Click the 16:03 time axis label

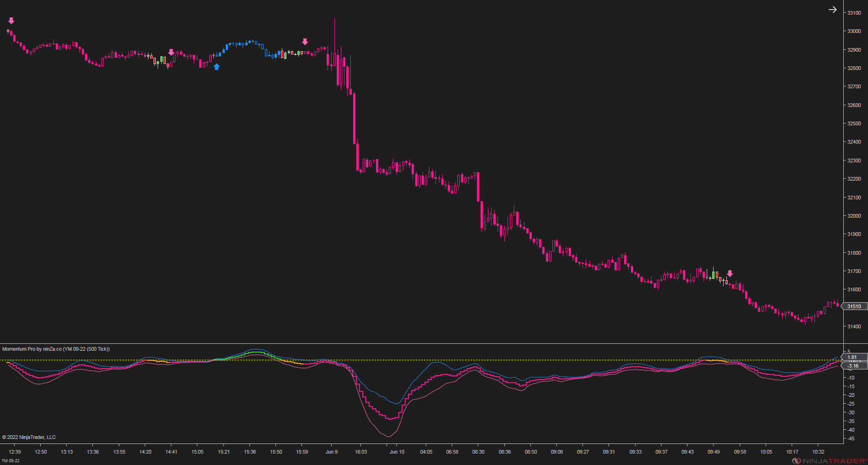[x=361, y=452]
